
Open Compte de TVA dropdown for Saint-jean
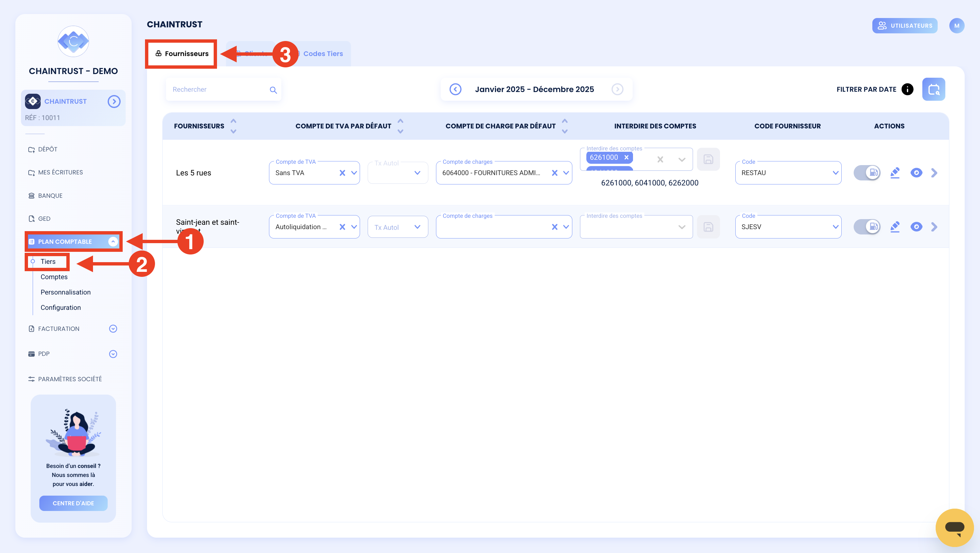click(x=354, y=227)
